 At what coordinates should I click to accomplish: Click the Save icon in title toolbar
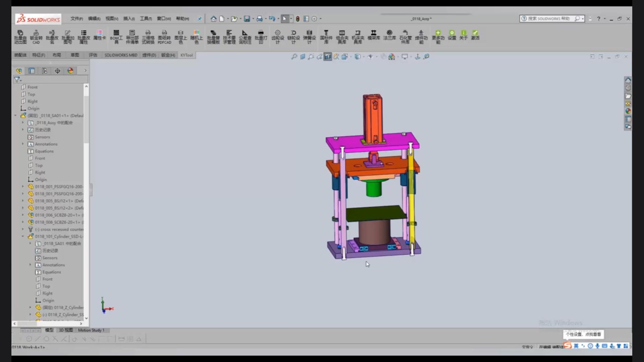tap(247, 19)
